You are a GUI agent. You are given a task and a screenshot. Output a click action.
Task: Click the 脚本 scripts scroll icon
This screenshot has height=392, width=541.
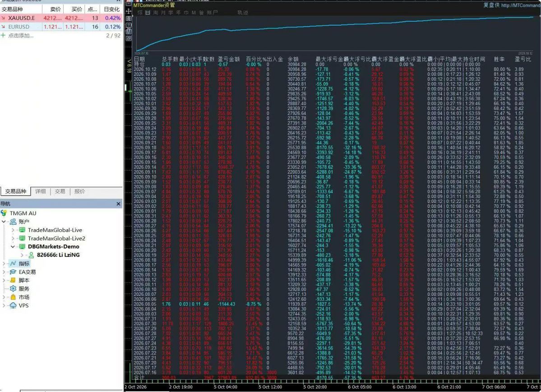pyautogui.click(x=13, y=280)
